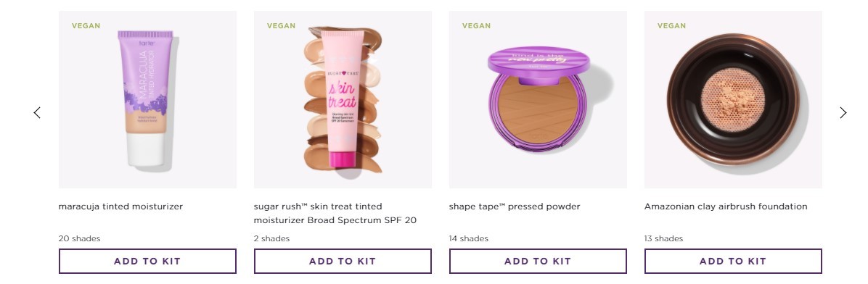
Task: Open the Amazonian clay foundation jar image
Action: pos(733,99)
